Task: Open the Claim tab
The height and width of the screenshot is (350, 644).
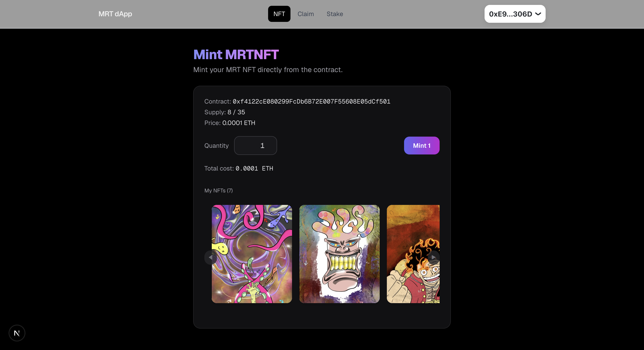Action: [305, 14]
